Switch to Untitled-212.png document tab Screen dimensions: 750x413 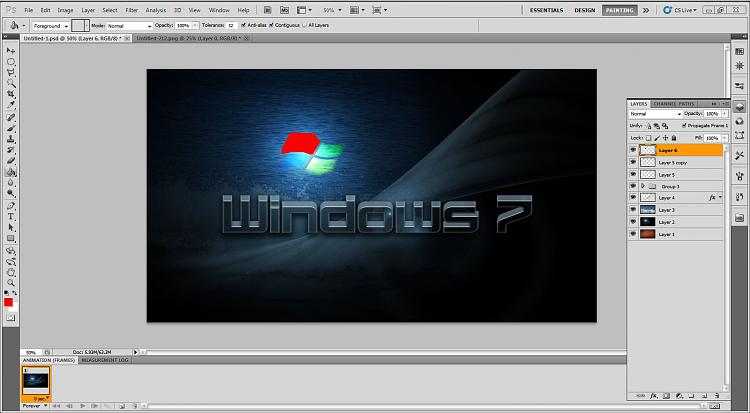pos(192,38)
